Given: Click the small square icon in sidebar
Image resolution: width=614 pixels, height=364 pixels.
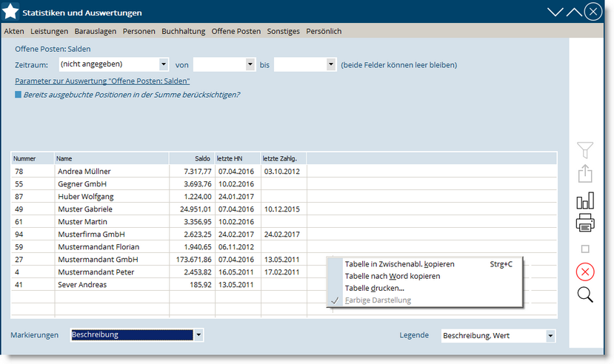Looking at the screenshot, I should pyautogui.click(x=585, y=249).
